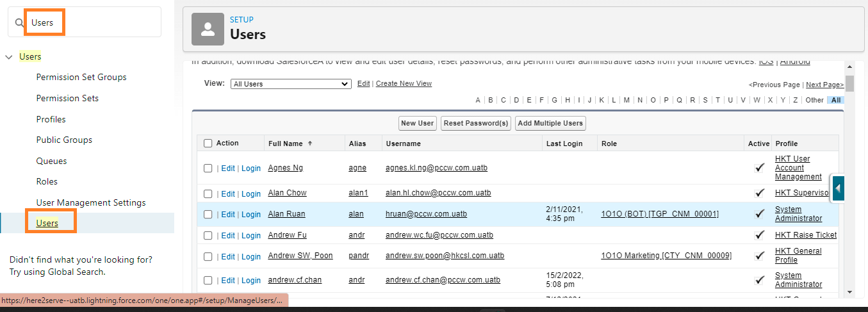Open the collapsed side panel arrow tab
Image resolution: width=868 pixels, height=312 pixels.
(838, 188)
